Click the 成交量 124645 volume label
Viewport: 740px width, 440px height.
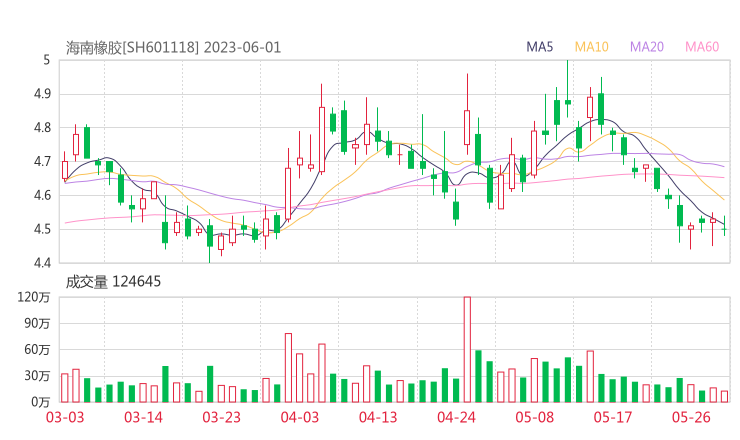click(113, 282)
